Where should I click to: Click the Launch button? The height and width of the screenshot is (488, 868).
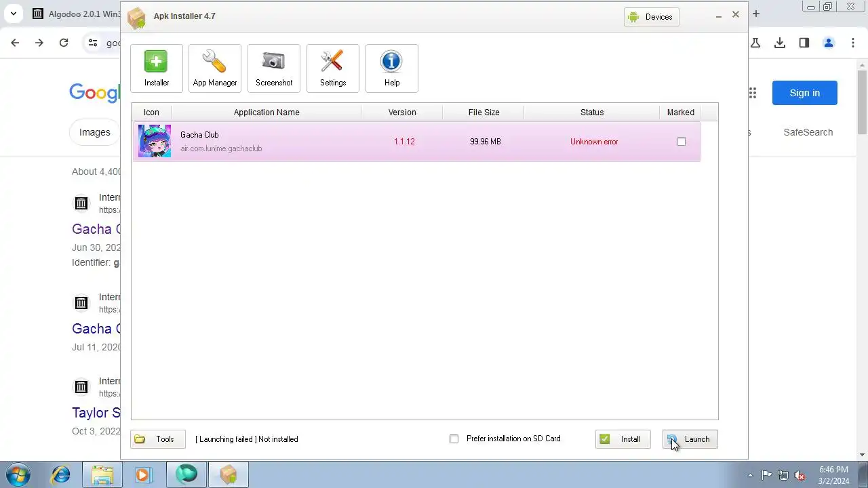(x=690, y=439)
